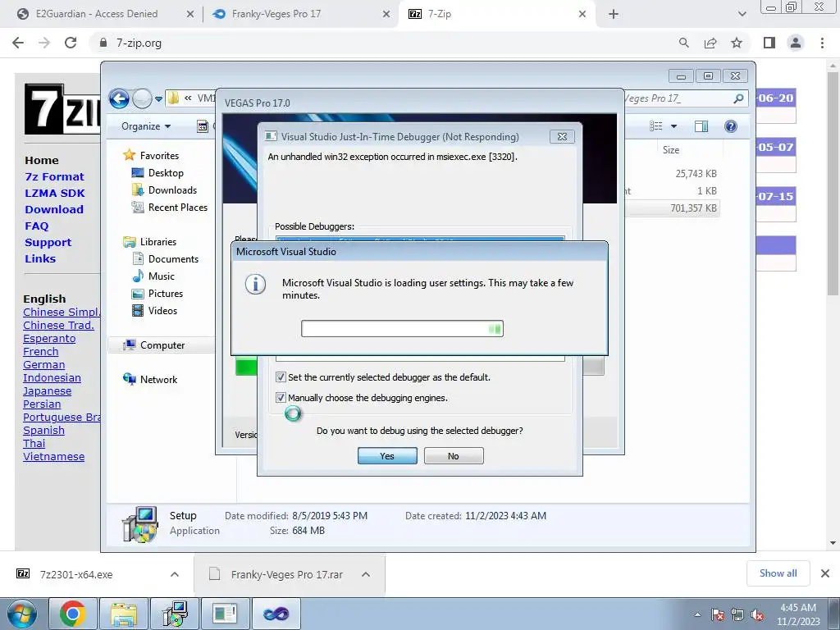Image resolution: width=840 pixels, height=630 pixels.
Task: Click the info icon in Microsoft Visual Studio dialog
Action: pyautogui.click(x=256, y=285)
